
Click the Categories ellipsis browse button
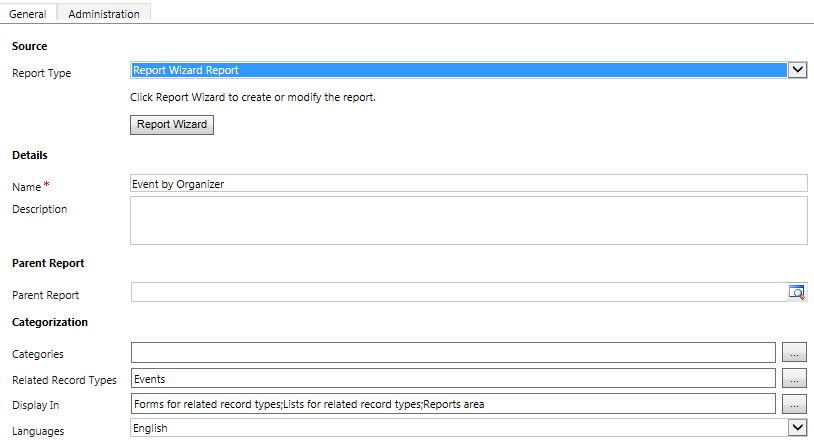click(x=795, y=353)
